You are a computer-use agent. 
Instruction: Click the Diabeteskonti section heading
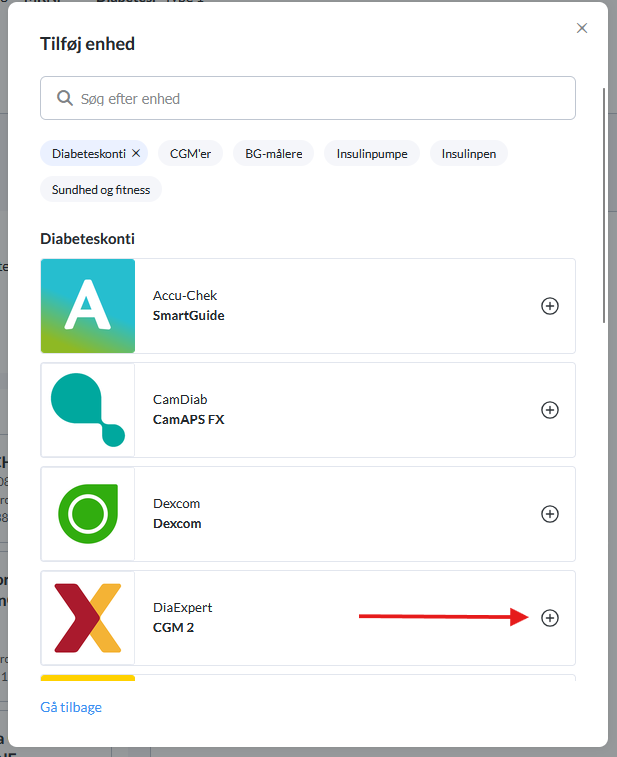tap(87, 238)
